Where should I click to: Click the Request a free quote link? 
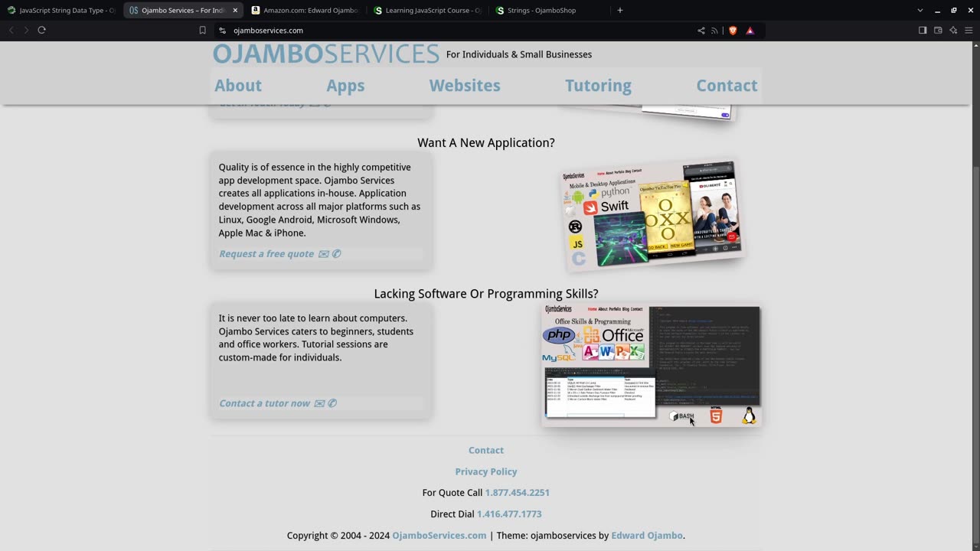coord(279,254)
